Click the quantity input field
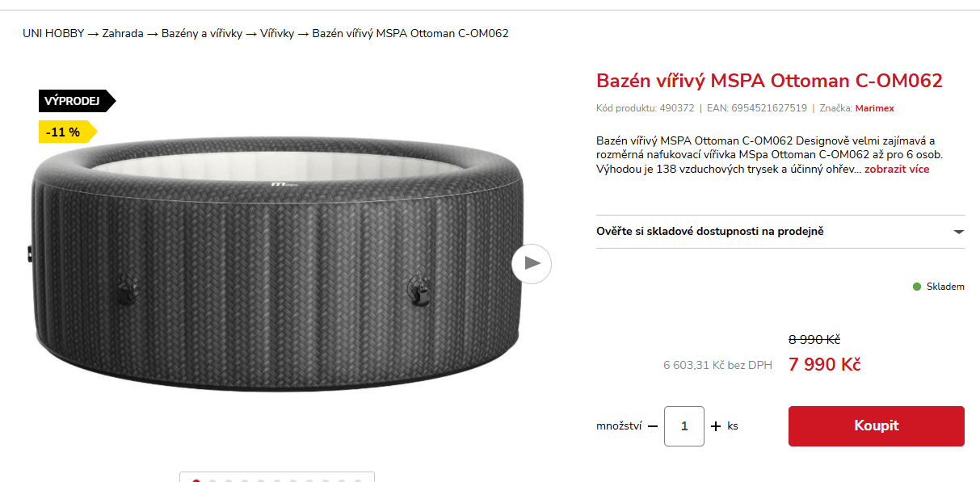 pos(684,426)
